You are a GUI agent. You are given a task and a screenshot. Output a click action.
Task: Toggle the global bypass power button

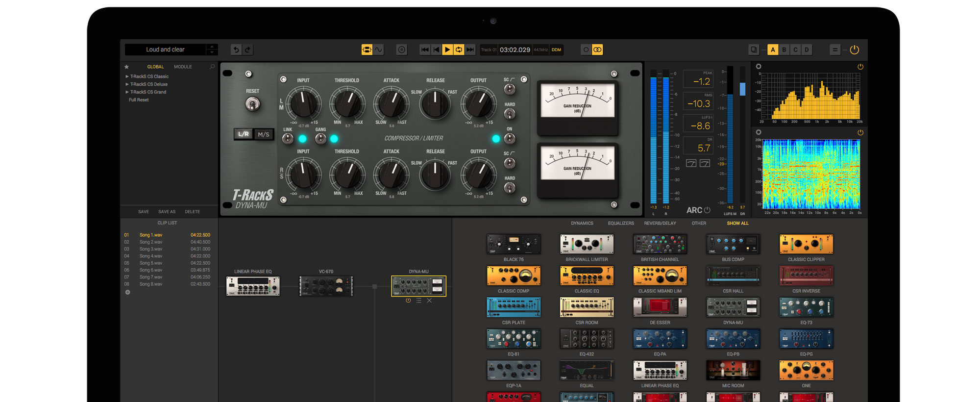click(x=855, y=50)
